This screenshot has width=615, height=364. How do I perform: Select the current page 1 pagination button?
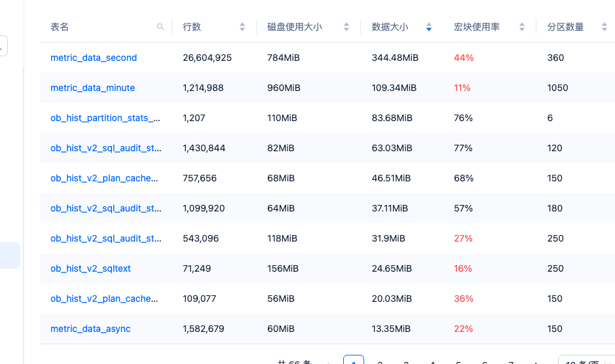click(354, 360)
